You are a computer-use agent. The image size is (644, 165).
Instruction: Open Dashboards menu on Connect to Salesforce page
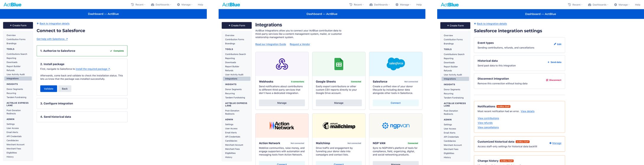tap(161, 5)
